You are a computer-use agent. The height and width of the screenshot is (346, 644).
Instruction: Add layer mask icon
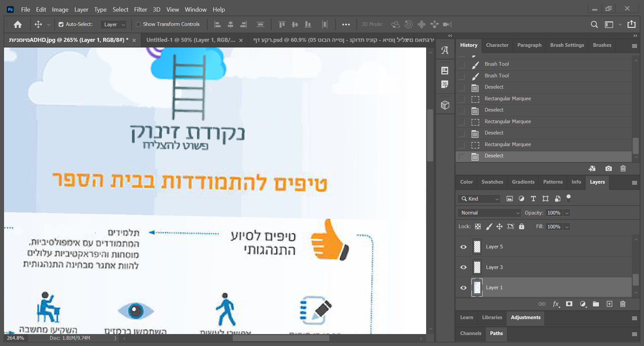[x=569, y=304]
